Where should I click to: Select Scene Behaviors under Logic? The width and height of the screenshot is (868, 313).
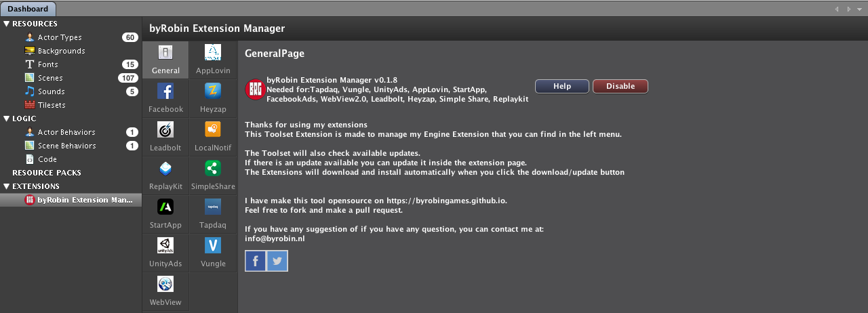click(67, 146)
